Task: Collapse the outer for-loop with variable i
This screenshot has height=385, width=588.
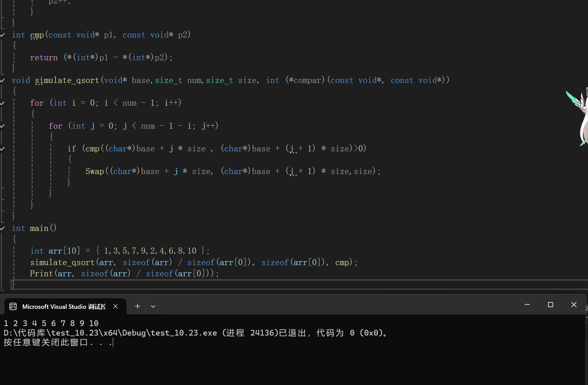Action: click(2, 103)
